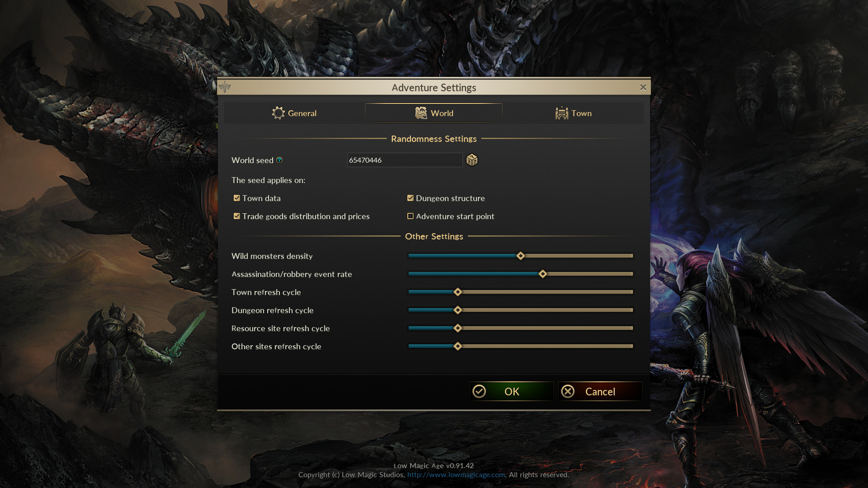The height and width of the screenshot is (488, 868).
Task: Click the close window X button
Action: point(643,88)
